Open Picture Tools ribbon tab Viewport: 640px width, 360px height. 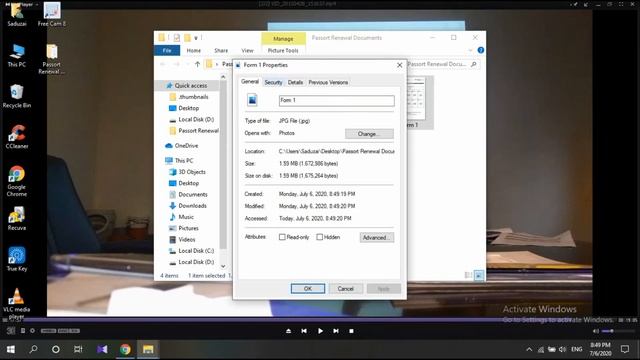pos(283,51)
